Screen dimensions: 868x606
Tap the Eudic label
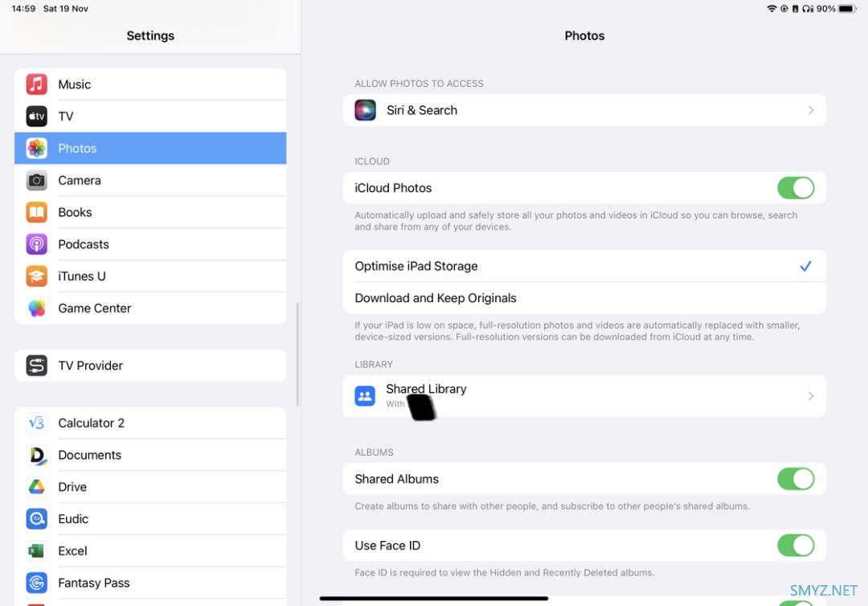pyautogui.click(x=73, y=519)
